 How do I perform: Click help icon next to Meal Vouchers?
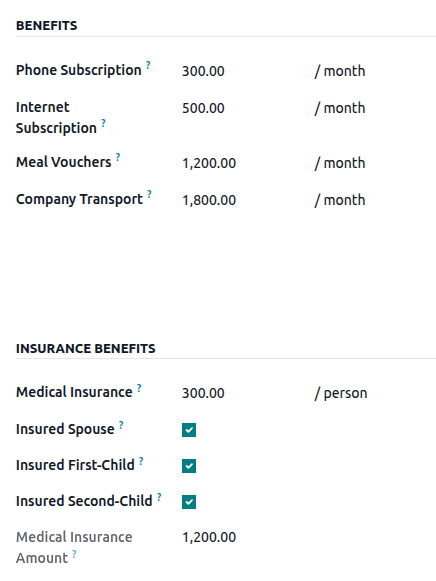coord(118,157)
